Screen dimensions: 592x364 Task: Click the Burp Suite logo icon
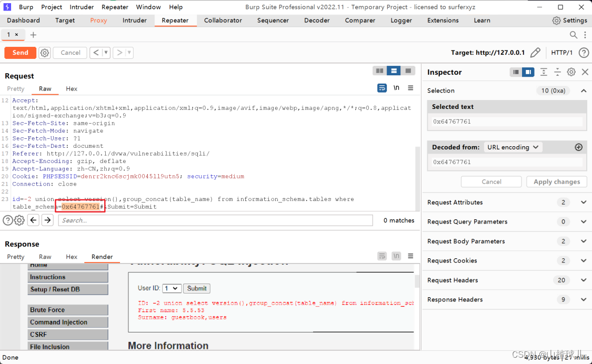7,7
